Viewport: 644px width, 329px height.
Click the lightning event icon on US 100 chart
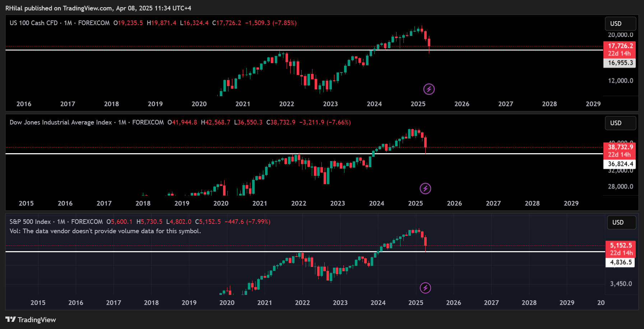click(x=429, y=89)
